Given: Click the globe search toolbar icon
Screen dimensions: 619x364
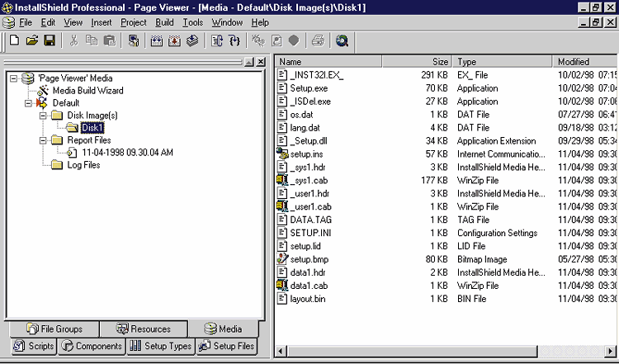Looking at the screenshot, I should coord(342,40).
